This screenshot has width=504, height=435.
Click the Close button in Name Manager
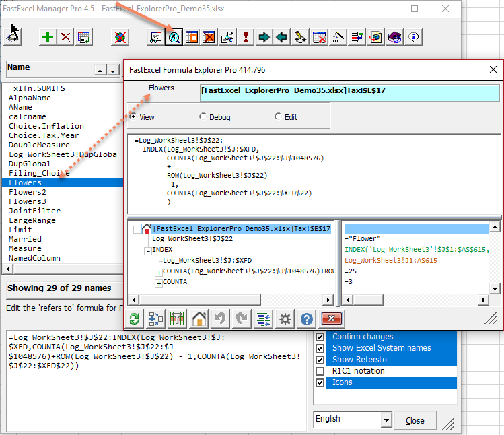tap(415, 420)
